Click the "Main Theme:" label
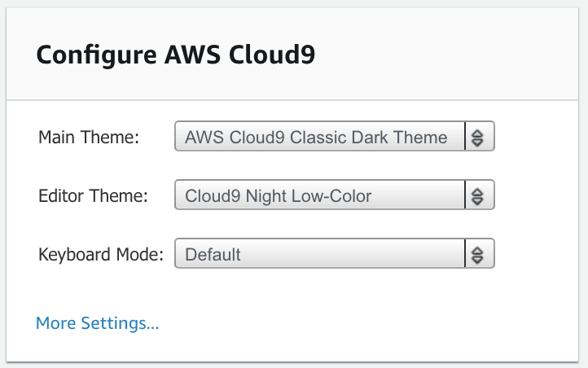The height and width of the screenshot is (368, 588). pyautogui.click(x=89, y=137)
